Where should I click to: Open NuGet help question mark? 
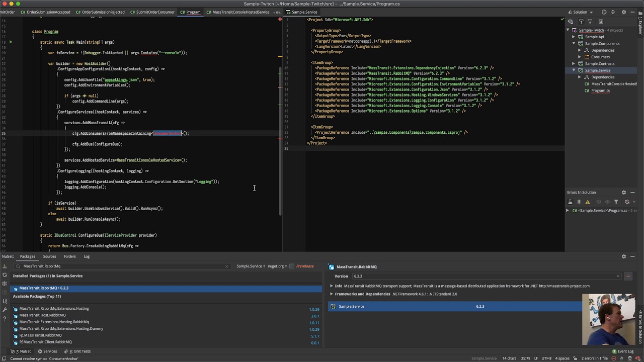[5, 318]
